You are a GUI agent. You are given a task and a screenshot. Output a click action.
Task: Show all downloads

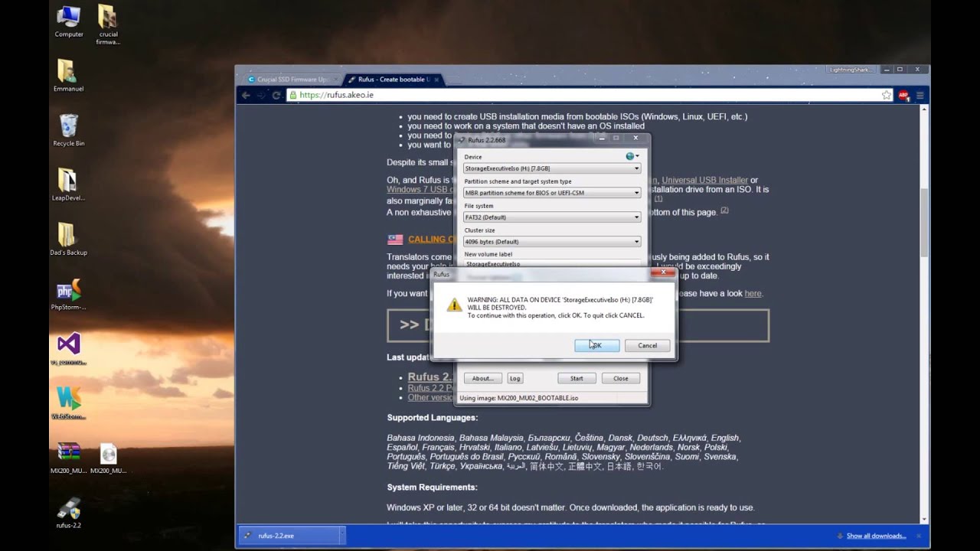coord(876,536)
